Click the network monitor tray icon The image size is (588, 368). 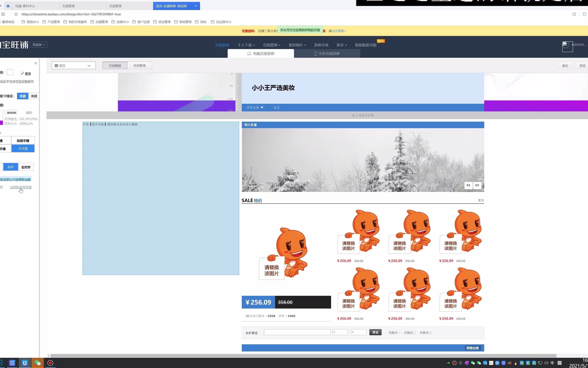pyautogui.click(x=540, y=363)
